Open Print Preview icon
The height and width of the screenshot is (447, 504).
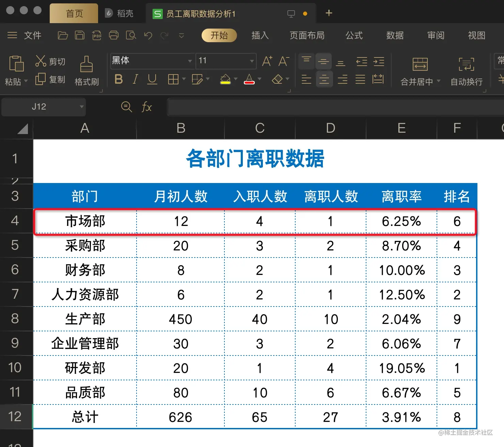(x=131, y=35)
